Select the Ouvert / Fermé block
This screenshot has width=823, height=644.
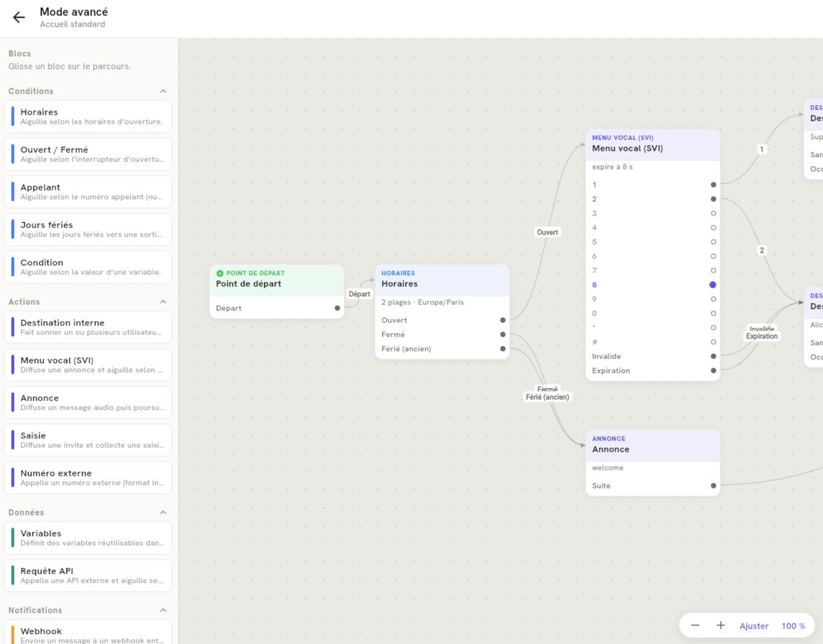[88, 154]
